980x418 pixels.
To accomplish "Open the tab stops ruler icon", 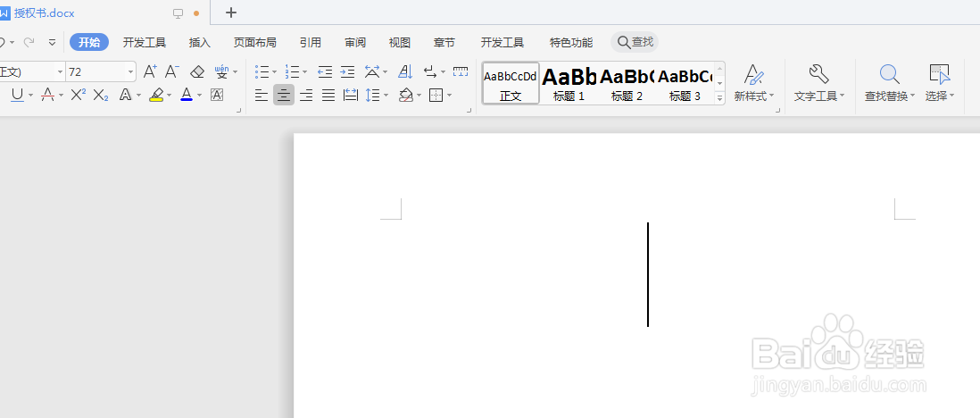I will click(x=461, y=72).
